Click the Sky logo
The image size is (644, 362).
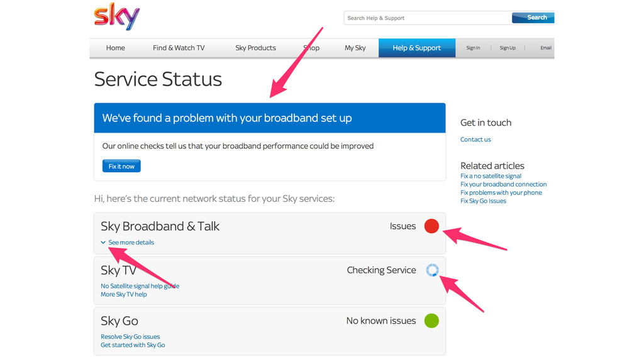coord(116,17)
